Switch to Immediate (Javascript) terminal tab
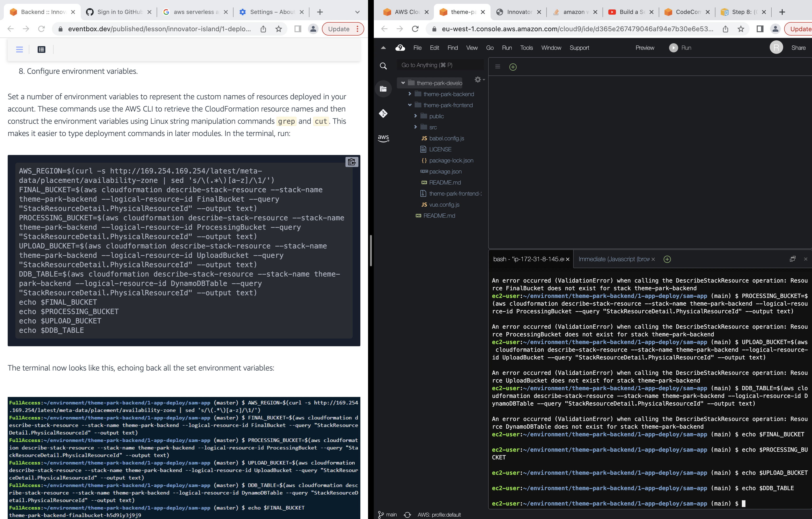 coord(614,259)
